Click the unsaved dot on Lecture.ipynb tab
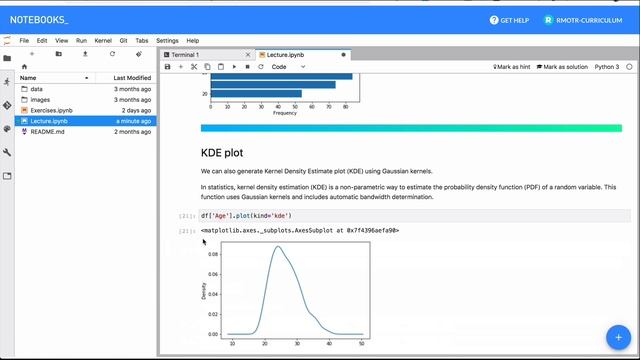Image resolution: width=640 pixels, height=360 pixels. tap(343, 55)
